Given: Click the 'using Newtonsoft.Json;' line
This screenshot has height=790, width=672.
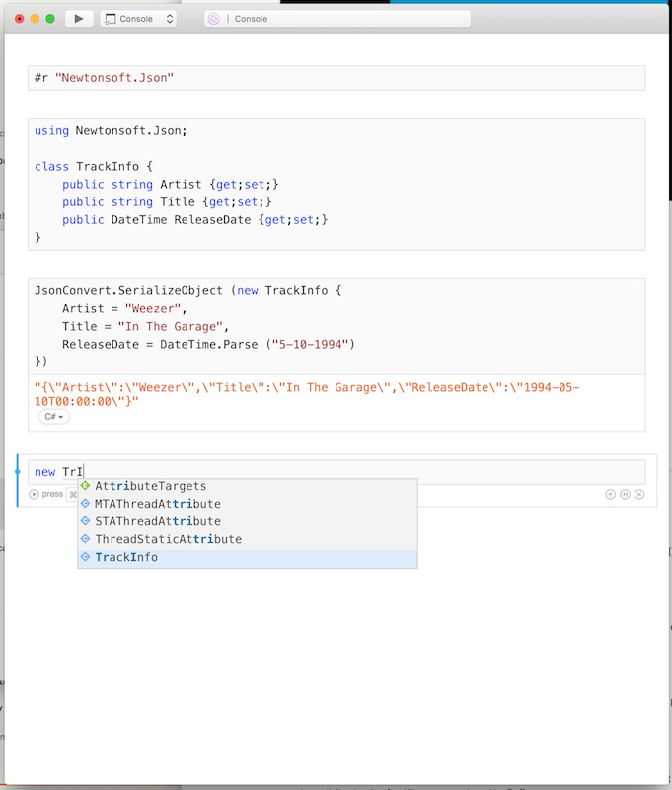Looking at the screenshot, I should (111, 131).
